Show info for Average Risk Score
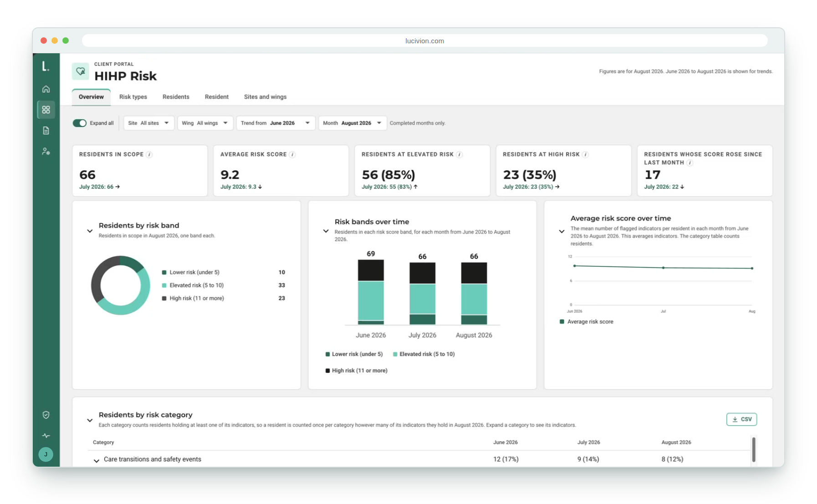 (292, 155)
